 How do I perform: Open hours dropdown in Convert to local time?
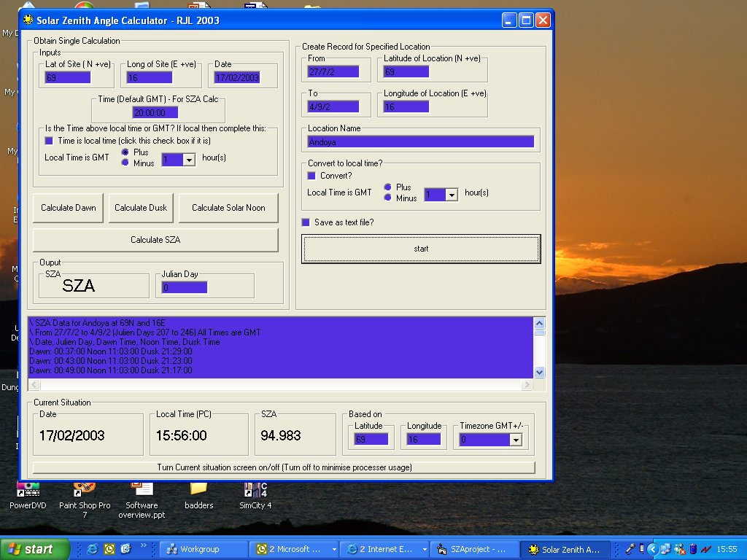pos(451,195)
